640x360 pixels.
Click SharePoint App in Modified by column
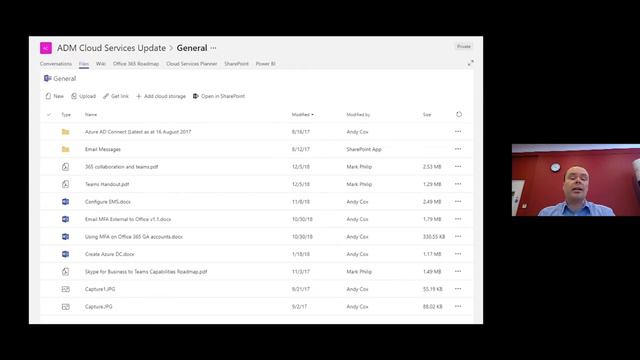click(x=364, y=149)
